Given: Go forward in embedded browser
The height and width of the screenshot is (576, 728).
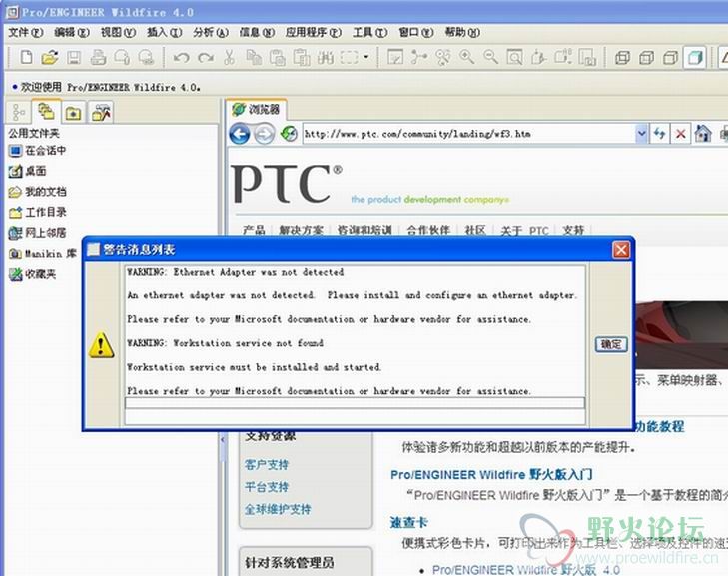Looking at the screenshot, I should click(265, 134).
